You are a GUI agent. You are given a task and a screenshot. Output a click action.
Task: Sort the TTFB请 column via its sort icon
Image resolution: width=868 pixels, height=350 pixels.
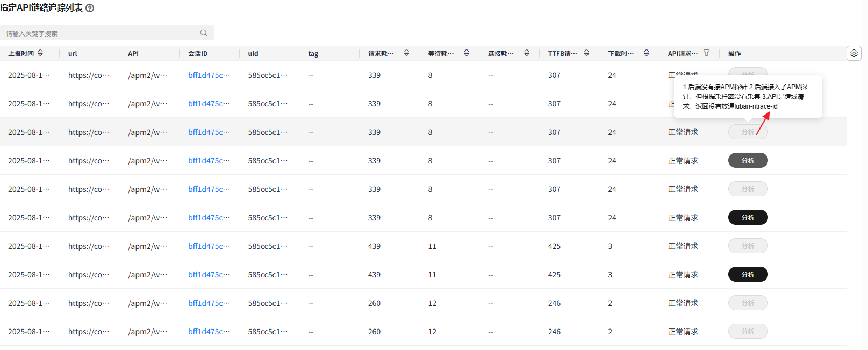tap(586, 53)
